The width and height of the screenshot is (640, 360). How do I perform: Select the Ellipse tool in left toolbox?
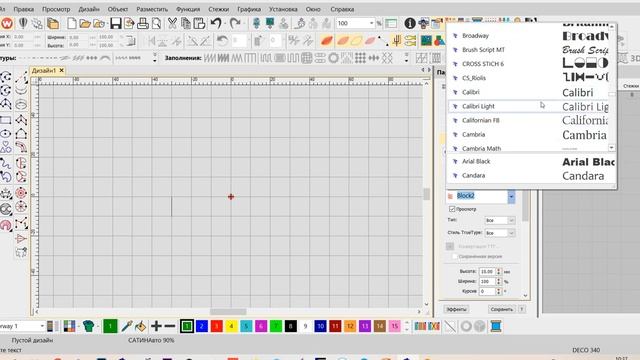[x=6, y=133]
